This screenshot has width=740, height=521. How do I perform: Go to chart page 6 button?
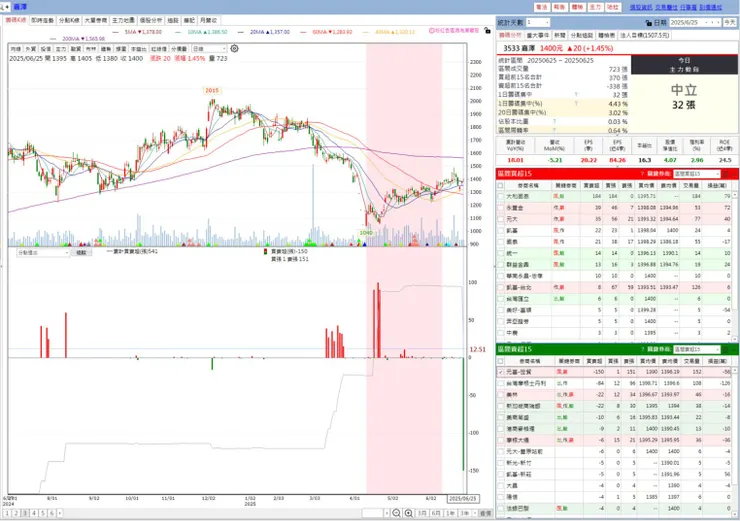pos(51,513)
